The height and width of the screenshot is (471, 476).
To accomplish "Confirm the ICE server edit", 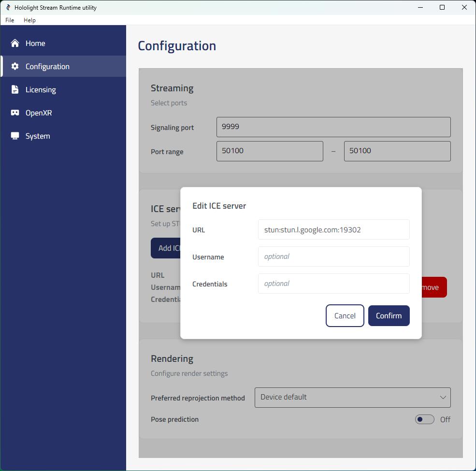I will tap(389, 315).
